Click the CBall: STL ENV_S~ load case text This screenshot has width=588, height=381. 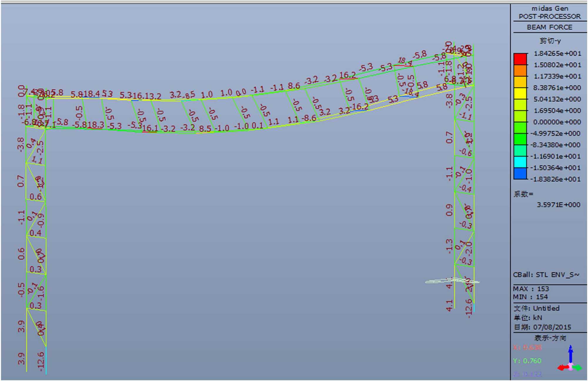(546, 275)
